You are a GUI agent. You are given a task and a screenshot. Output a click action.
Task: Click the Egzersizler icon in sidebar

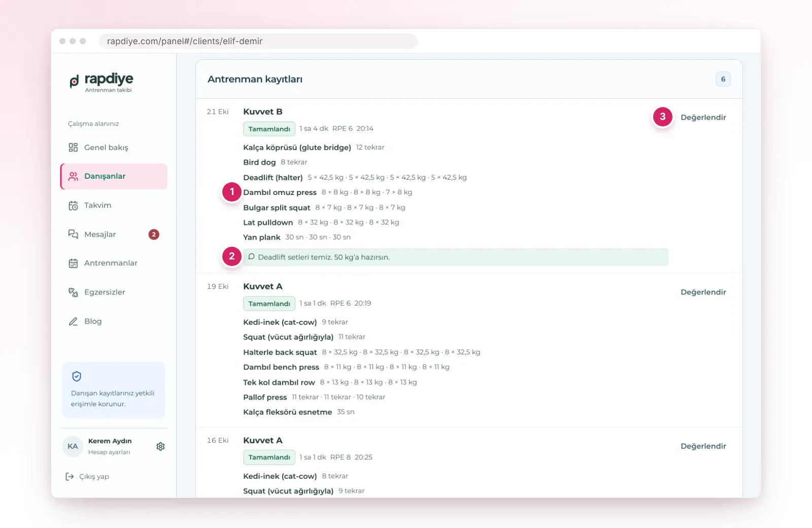point(73,292)
